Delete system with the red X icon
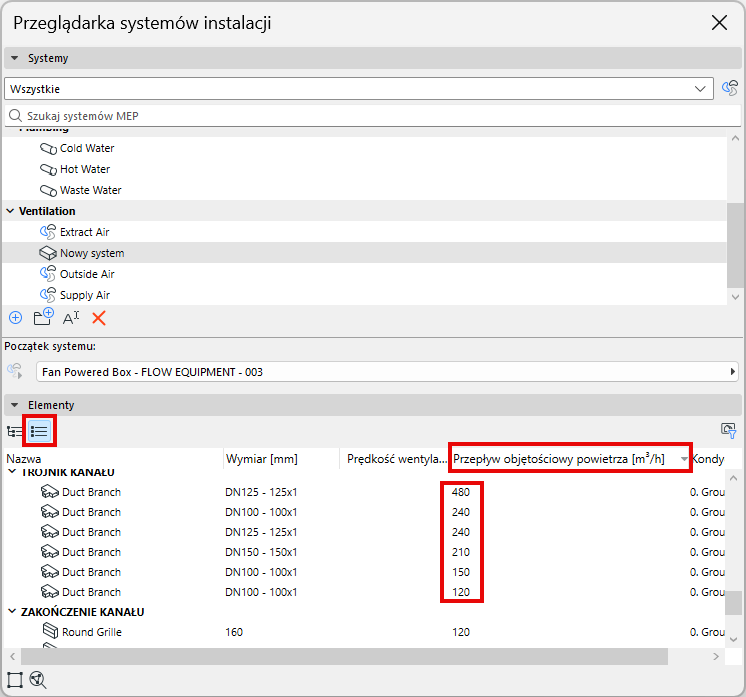 (x=99, y=318)
